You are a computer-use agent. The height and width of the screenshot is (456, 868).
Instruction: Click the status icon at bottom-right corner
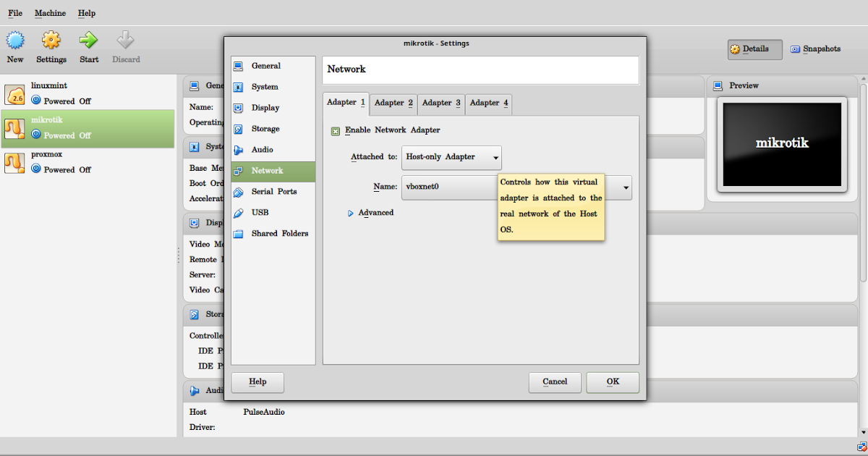click(861, 446)
